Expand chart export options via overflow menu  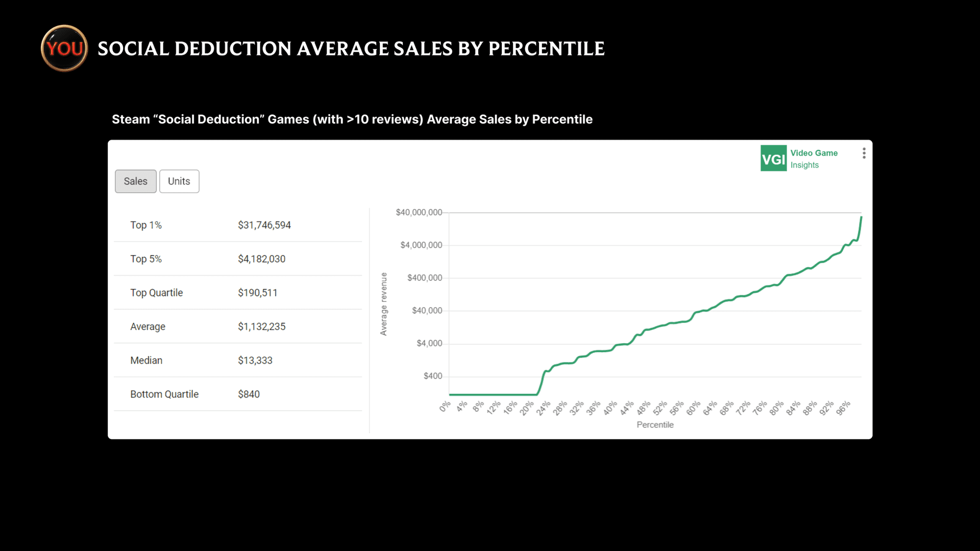(x=864, y=153)
